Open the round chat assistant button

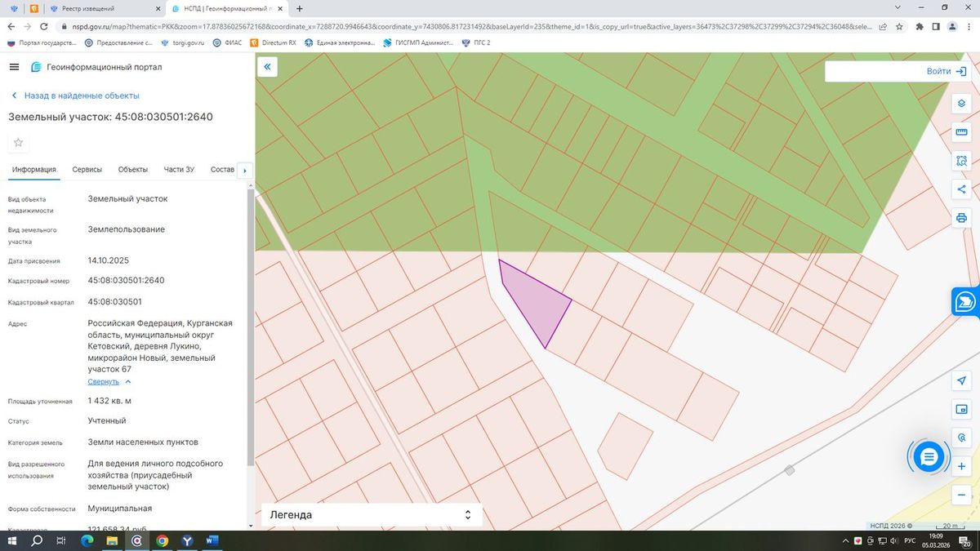click(x=928, y=457)
